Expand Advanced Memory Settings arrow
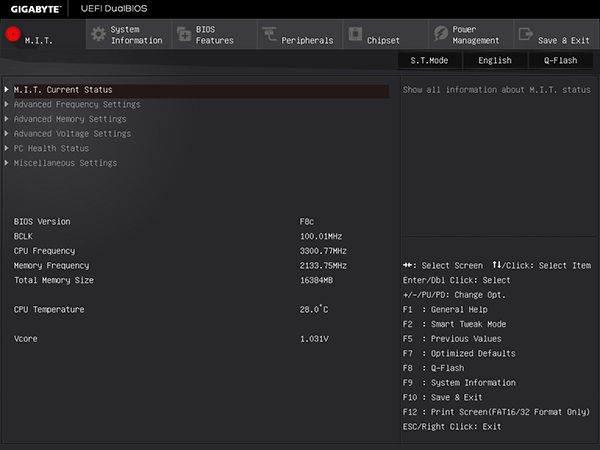600x450 pixels. 7,119
